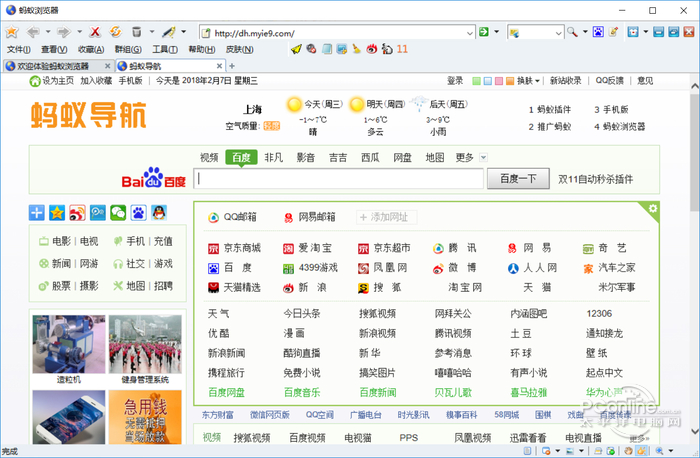The image size is (700, 458).
Task: Click the green Go arrow beside address bar
Action: coord(483,32)
